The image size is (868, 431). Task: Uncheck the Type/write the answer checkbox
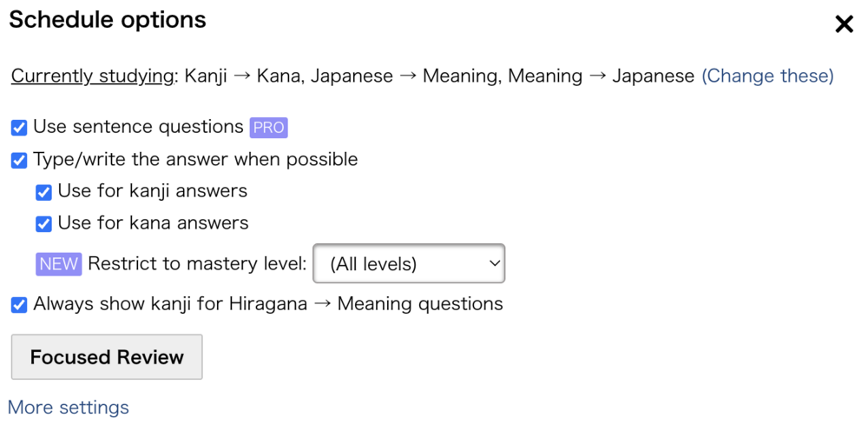(x=19, y=161)
